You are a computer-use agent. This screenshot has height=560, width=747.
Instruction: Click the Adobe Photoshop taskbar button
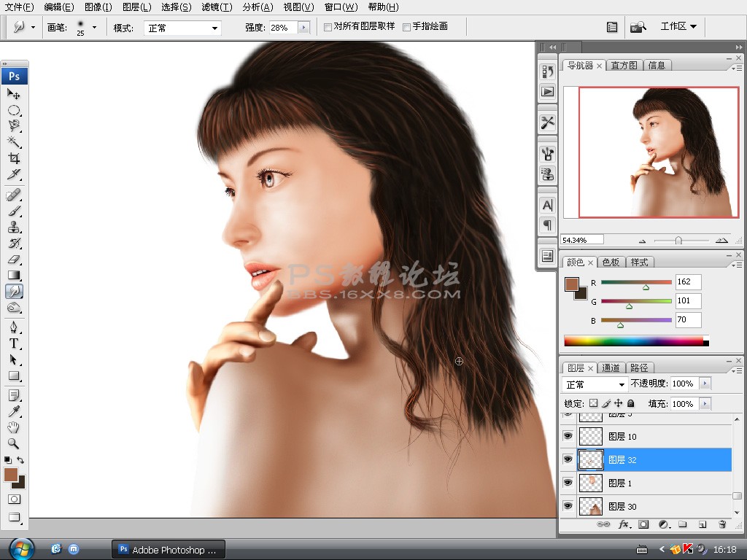coord(169,550)
